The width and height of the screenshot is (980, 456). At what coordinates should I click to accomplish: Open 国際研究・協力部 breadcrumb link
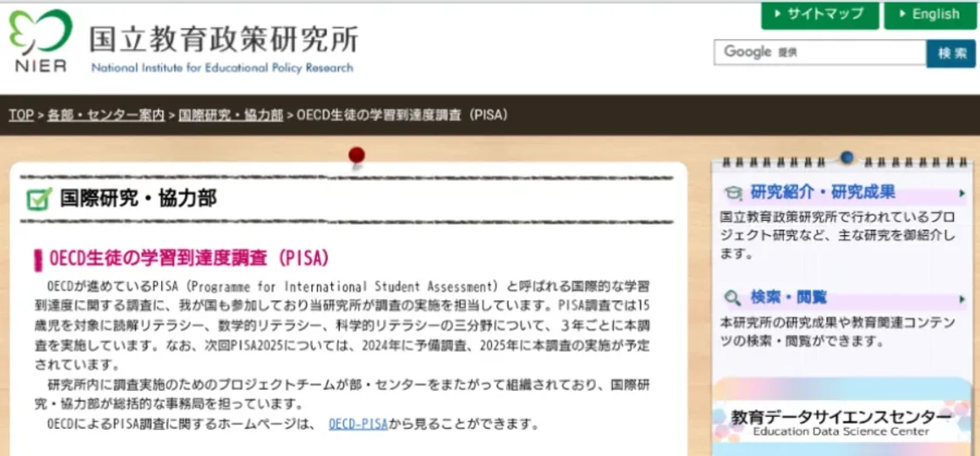[231, 115]
